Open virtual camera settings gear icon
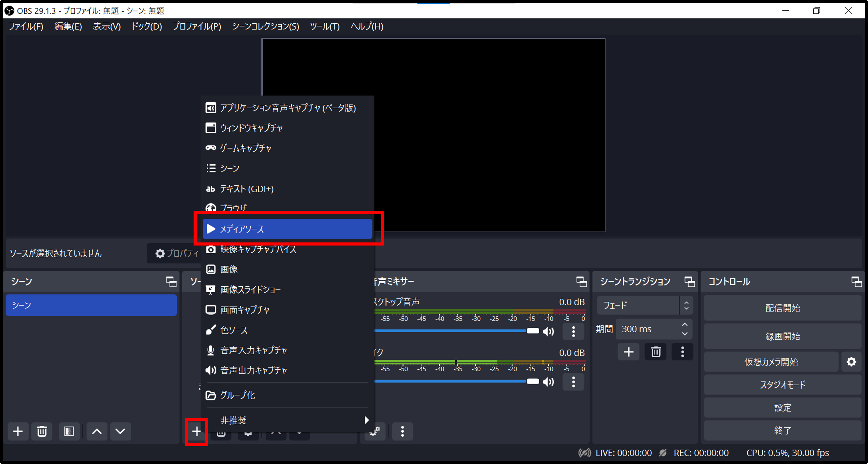The width and height of the screenshot is (868, 464). pyautogui.click(x=851, y=362)
